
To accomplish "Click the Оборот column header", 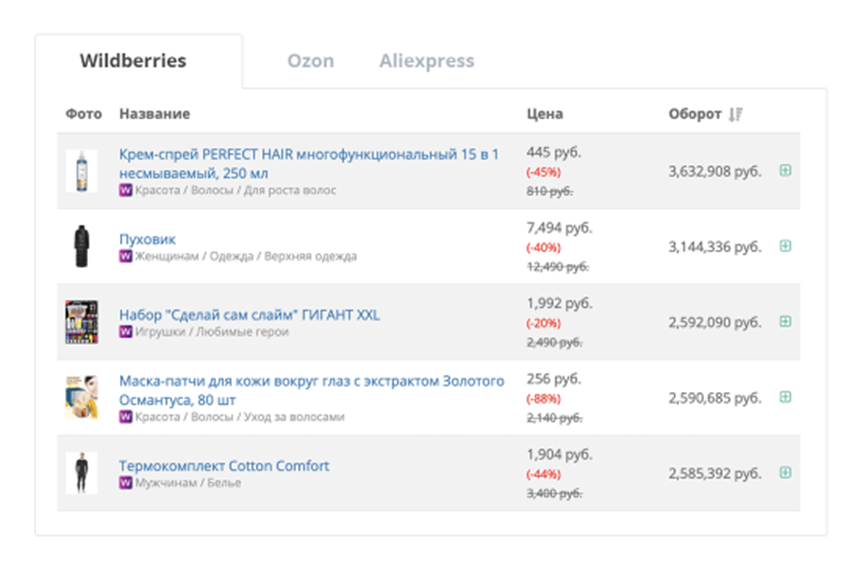I will tap(695, 114).
